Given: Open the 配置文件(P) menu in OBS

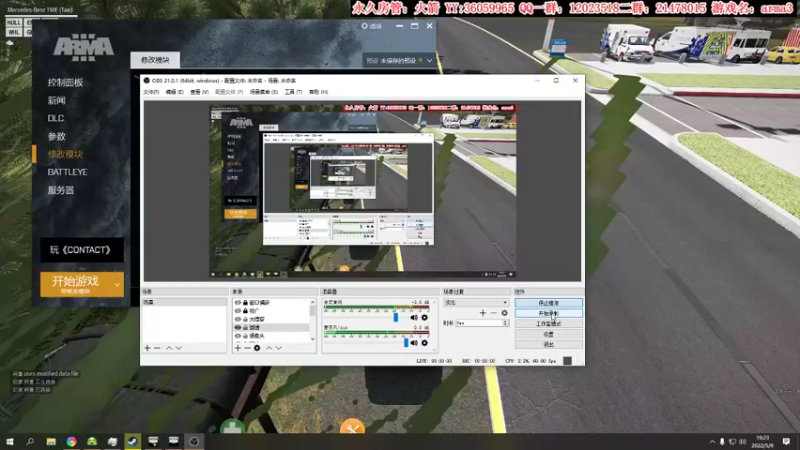Looking at the screenshot, I should [229, 92].
